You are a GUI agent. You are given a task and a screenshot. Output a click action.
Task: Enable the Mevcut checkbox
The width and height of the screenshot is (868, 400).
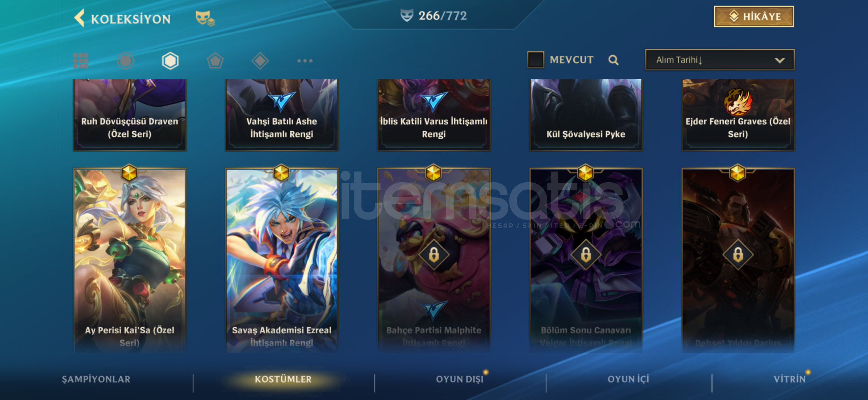[535, 60]
